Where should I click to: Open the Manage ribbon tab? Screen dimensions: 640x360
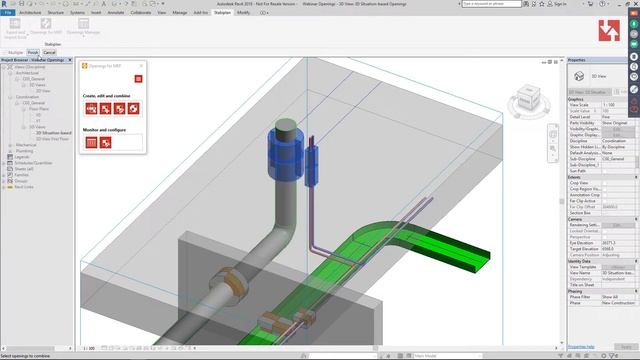(x=180, y=13)
